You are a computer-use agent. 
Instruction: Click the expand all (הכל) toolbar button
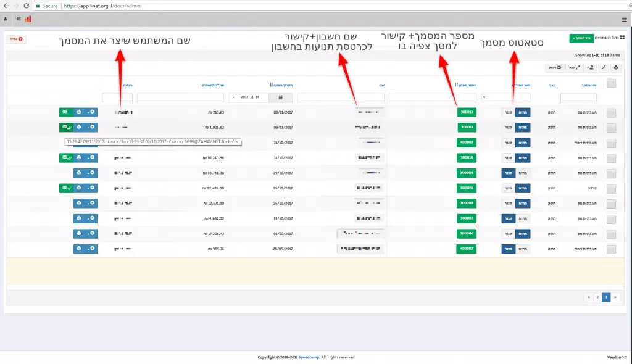575,68
